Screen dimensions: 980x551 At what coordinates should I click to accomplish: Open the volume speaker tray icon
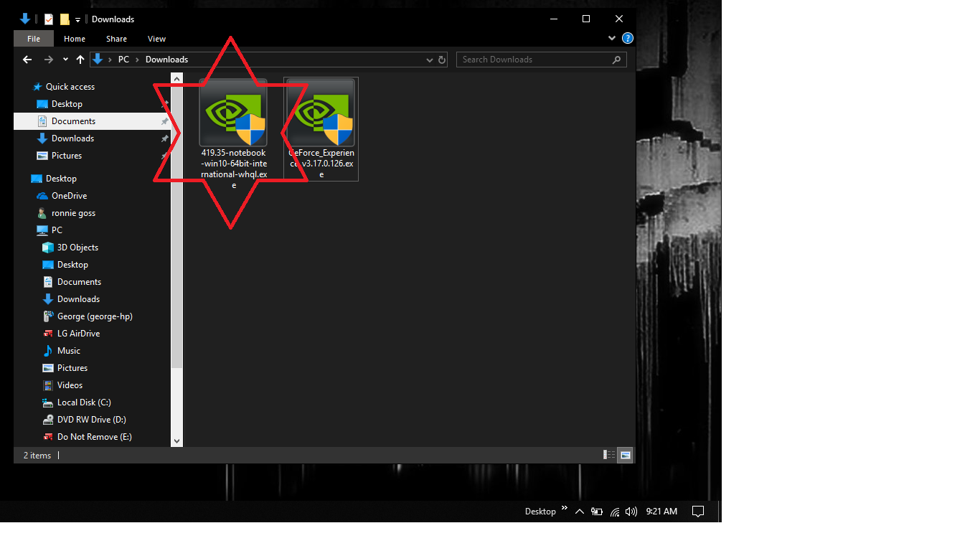click(x=631, y=512)
